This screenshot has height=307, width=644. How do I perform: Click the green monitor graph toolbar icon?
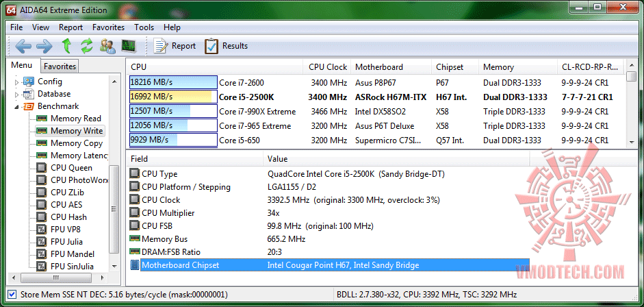click(x=129, y=46)
